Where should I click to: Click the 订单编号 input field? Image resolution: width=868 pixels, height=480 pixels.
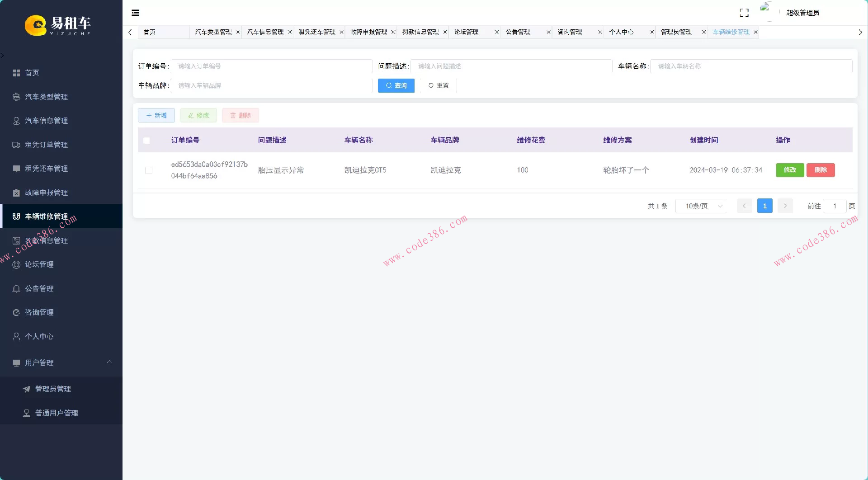click(272, 66)
